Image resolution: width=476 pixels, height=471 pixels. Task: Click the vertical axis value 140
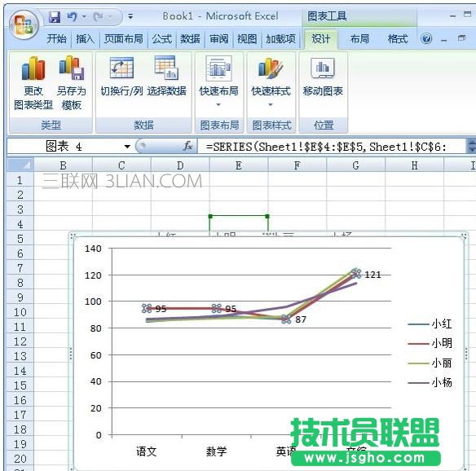(x=93, y=249)
